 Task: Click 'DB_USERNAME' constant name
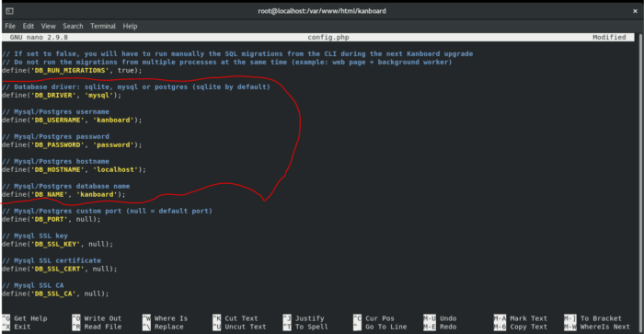(57, 120)
